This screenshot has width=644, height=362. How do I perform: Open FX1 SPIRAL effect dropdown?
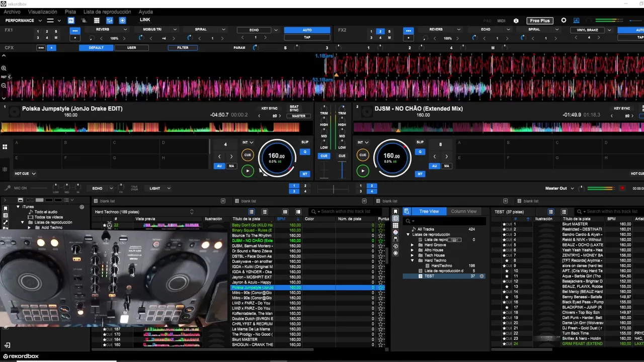(x=224, y=30)
